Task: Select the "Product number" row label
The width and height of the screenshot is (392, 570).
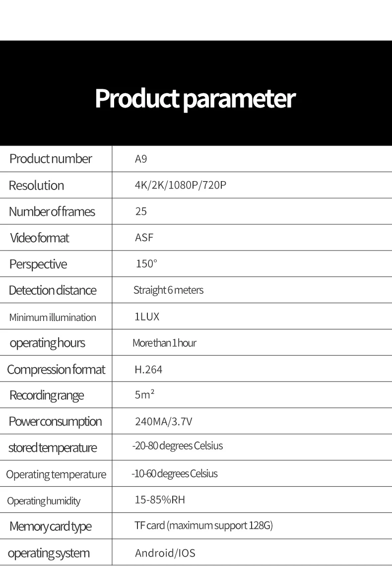Action: coord(51,159)
